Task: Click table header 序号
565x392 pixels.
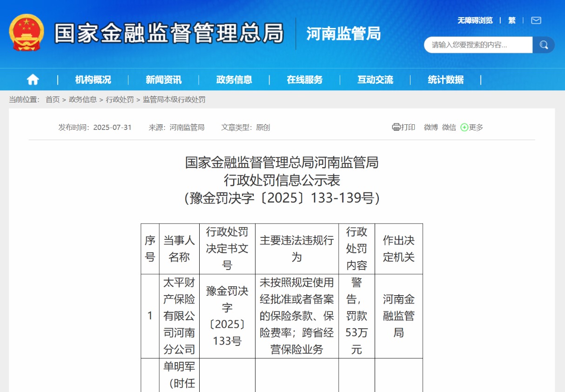Action: tap(150, 249)
